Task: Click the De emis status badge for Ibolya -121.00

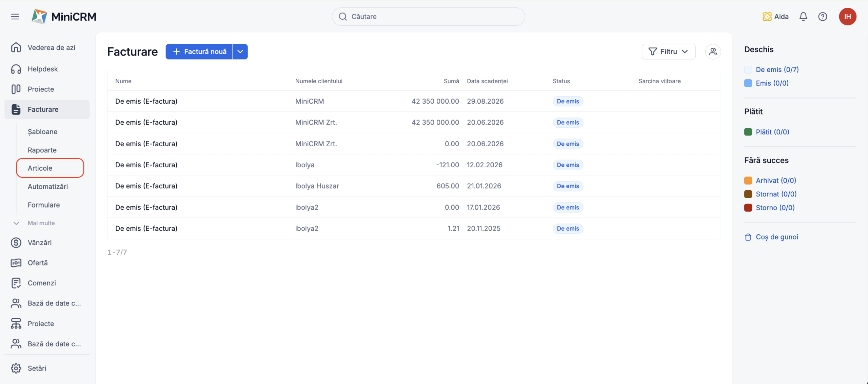Action: click(568, 165)
